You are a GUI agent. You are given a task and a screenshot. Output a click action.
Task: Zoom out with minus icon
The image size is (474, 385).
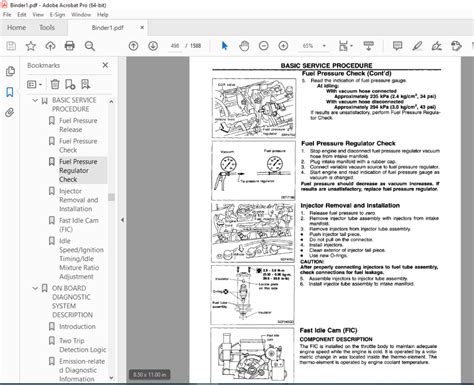[264, 46]
